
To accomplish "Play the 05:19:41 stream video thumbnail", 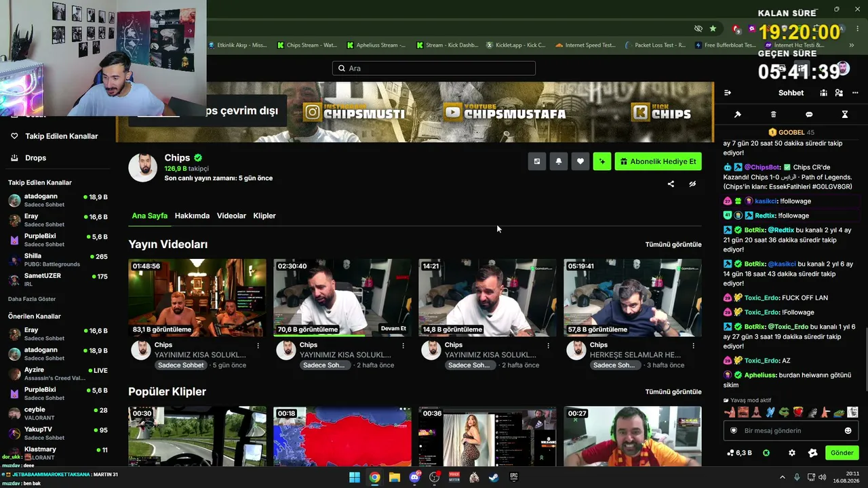I will (x=633, y=298).
